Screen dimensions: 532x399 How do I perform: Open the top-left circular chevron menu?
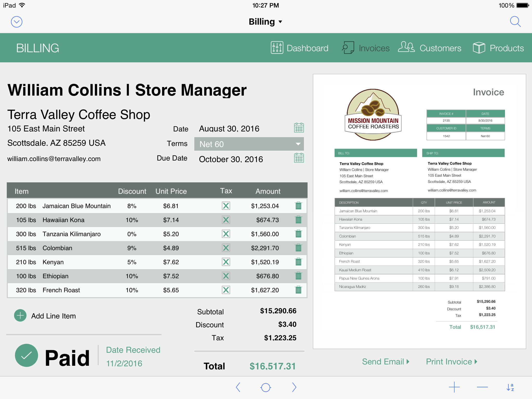point(17,22)
